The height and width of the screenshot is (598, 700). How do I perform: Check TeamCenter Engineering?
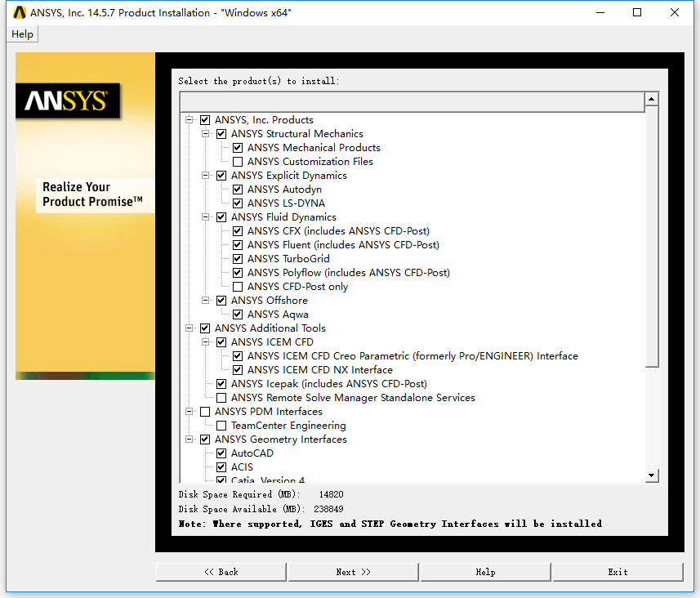[221, 425]
